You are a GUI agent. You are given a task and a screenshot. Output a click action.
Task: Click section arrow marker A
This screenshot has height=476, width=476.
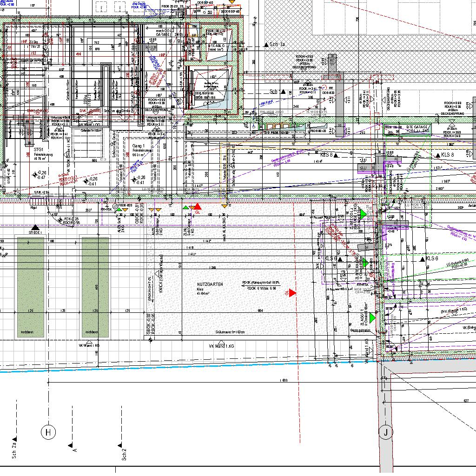click(70, 445)
